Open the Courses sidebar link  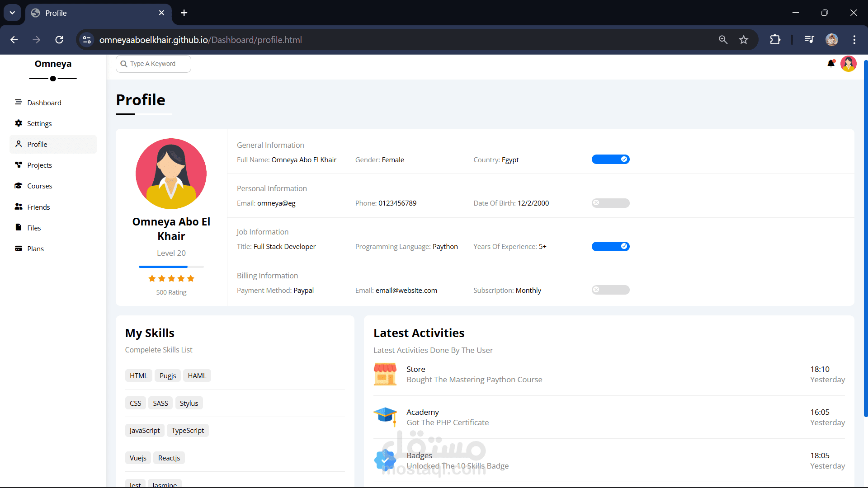pos(39,186)
